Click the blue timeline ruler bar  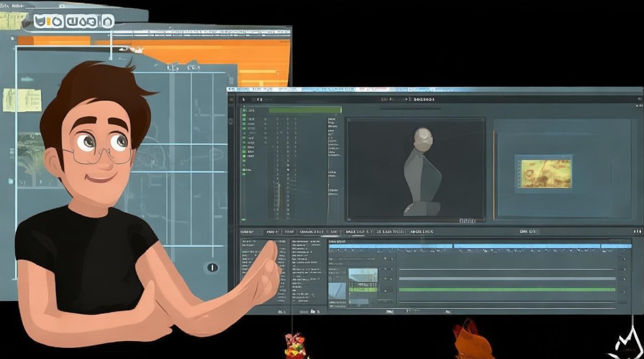point(479,246)
